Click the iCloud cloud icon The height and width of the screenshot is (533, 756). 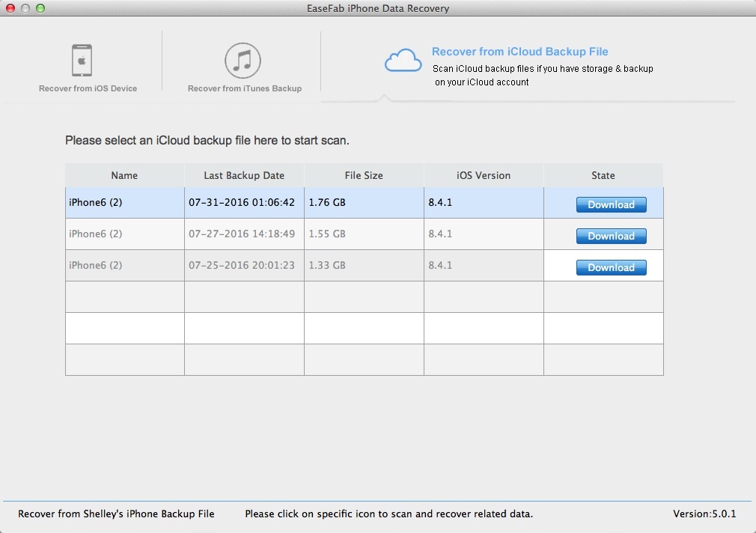pyautogui.click(x=403, y=61)
